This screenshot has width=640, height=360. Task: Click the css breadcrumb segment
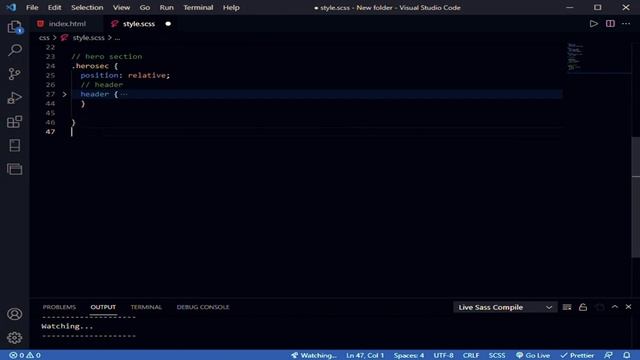click(x=44, y=38)
